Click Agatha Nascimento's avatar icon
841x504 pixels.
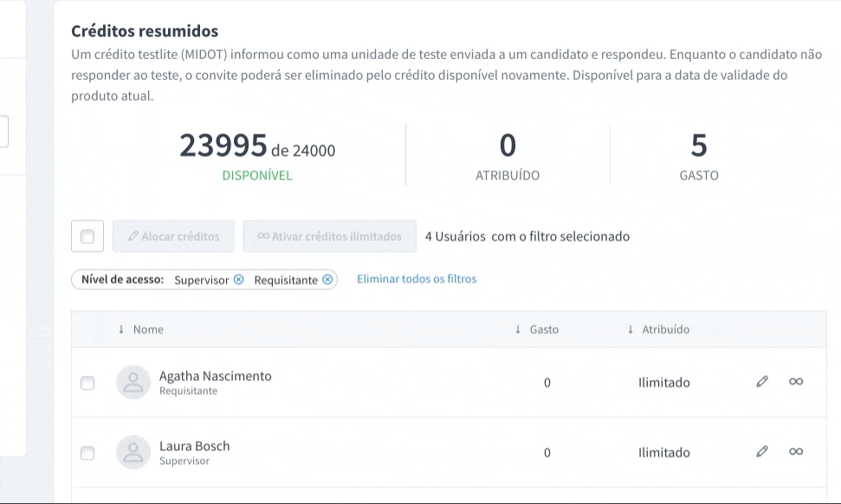[x=133, y=382]
